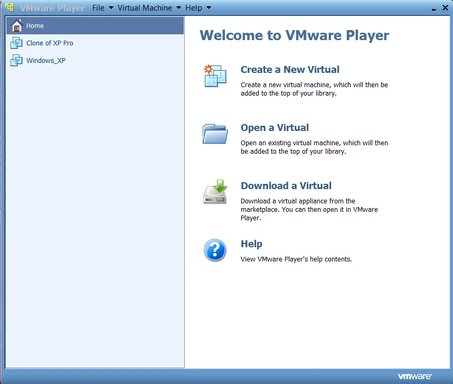
Task: Click the VMware Player logo icon in title bar
Action: tap(10, 7)
